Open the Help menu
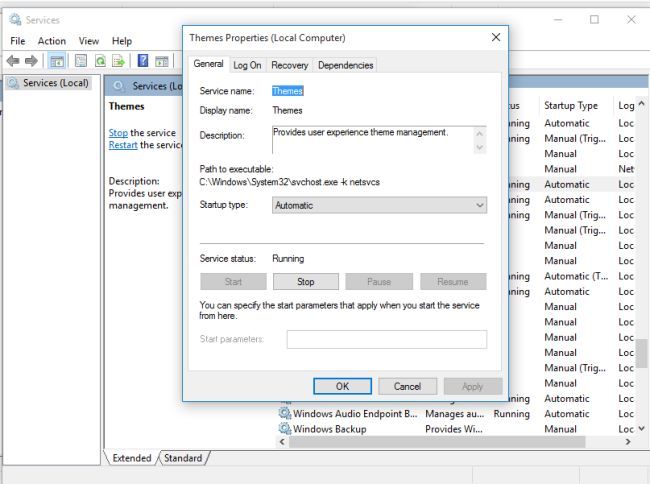Image resolution: width=650 pixels, height=484 pixels. pos(122,41)
